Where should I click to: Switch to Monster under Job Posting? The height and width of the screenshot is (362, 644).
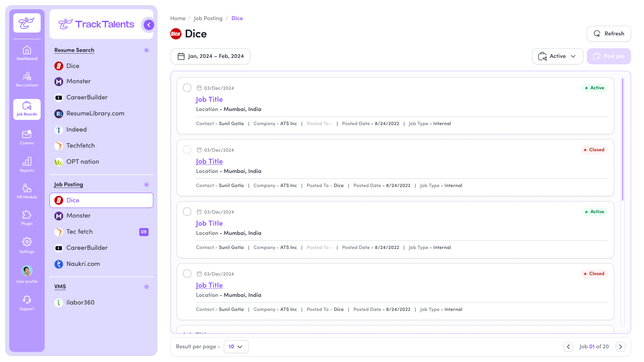(78, 216)
